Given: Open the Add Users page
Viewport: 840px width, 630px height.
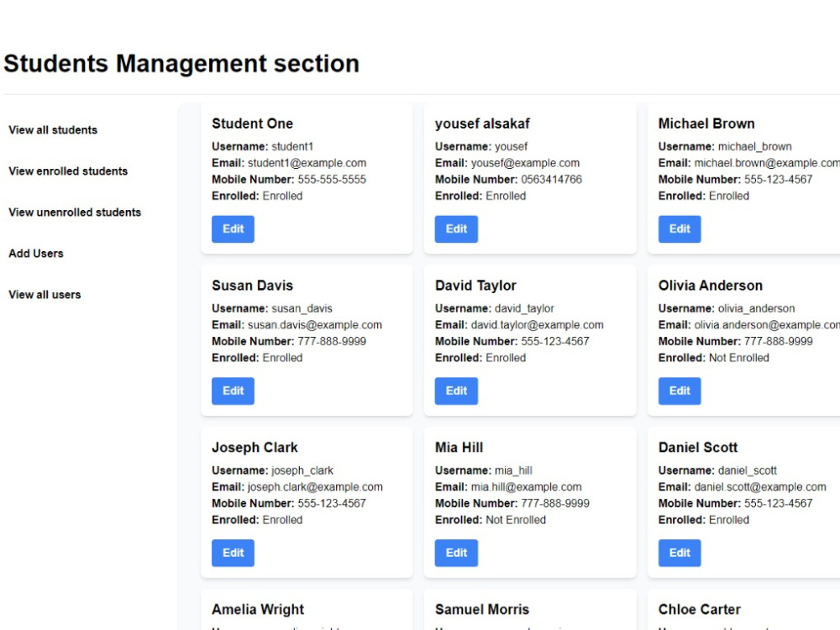Looking at the screenshot, I should coord(35,253).
